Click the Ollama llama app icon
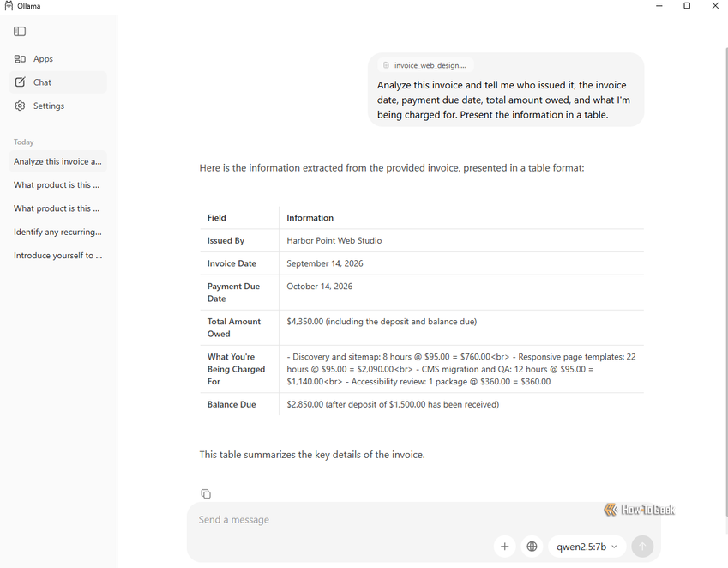 [9, 6]
